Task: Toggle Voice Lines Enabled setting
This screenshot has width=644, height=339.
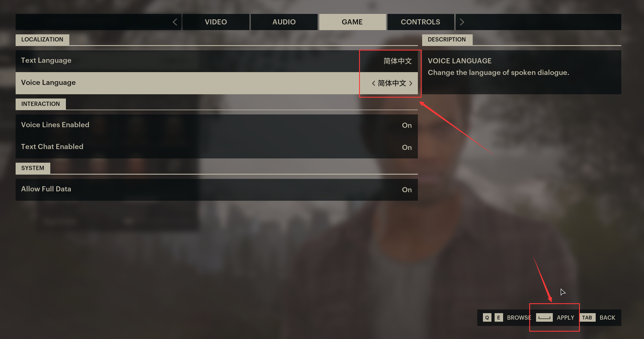Action: (216, 125)
